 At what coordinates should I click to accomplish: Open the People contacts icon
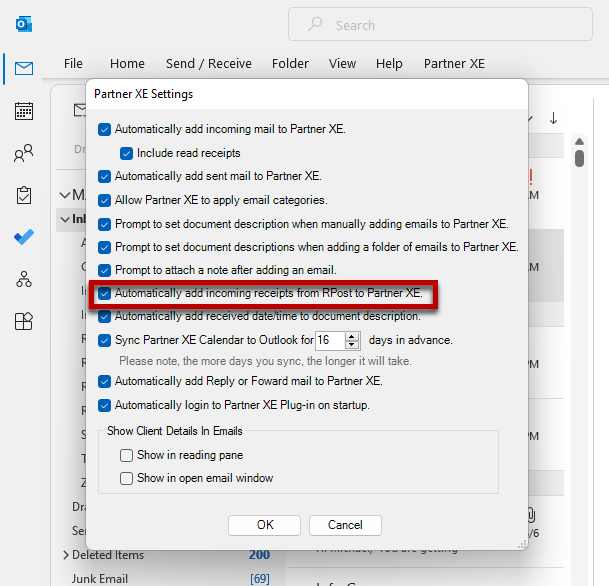tap(24, 153)
